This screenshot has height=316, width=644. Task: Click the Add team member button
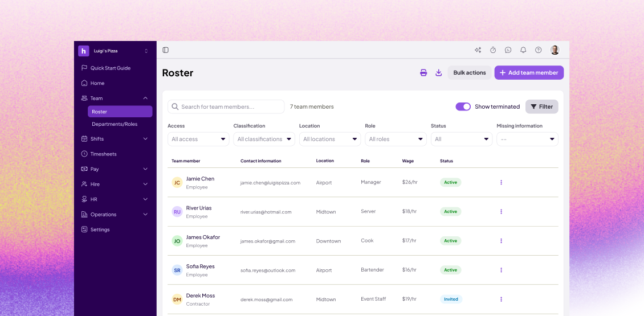pyautogui.click(x=529, y=73)
